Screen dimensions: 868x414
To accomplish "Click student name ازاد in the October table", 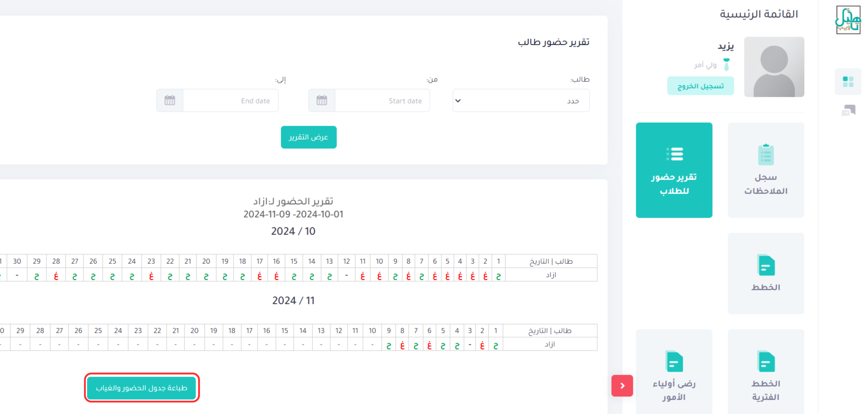I will (551, 275).
